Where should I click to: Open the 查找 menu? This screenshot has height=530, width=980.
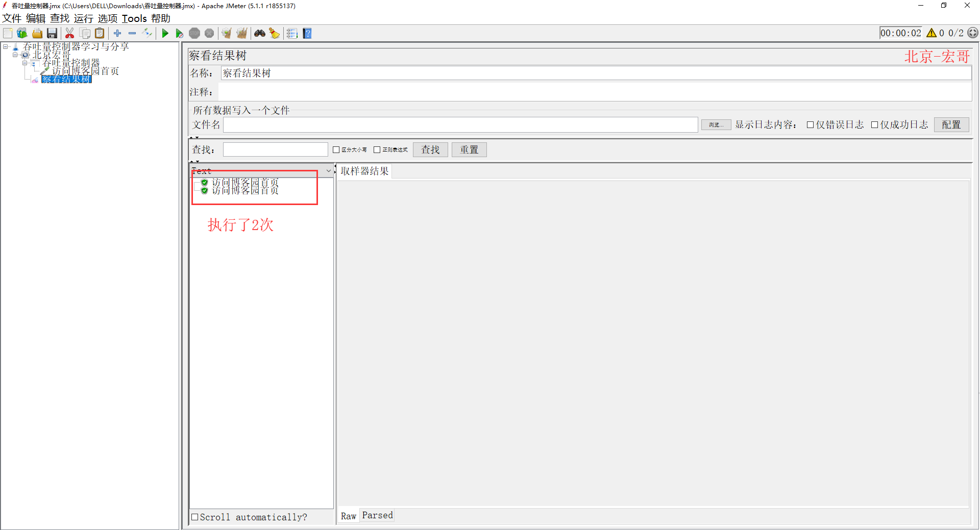pyautogui.click(x=60, y=18)
